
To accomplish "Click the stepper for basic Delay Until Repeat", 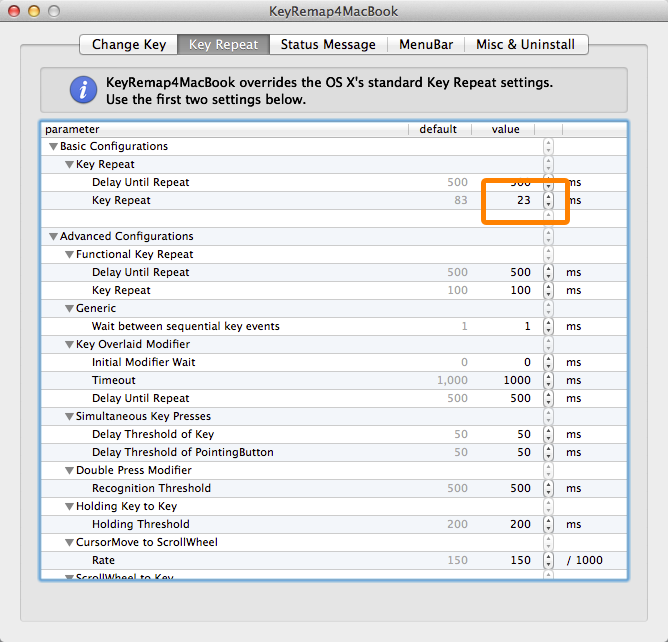I will click(x=547, y=182).
